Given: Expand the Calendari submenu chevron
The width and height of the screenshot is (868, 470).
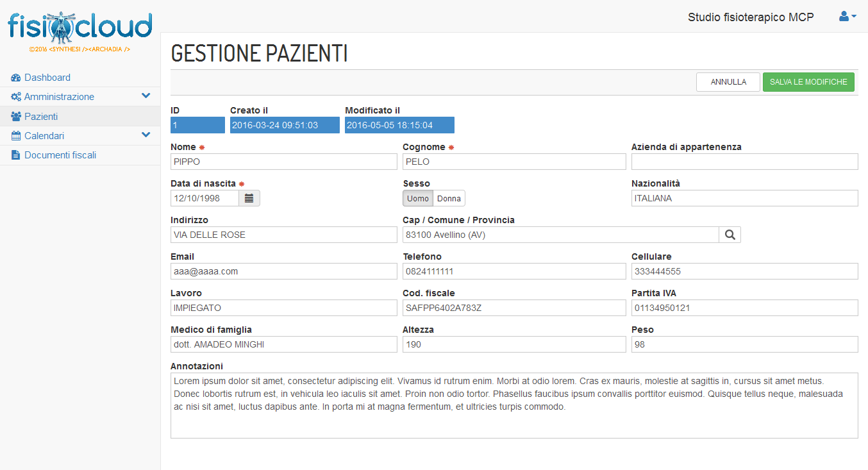Looking at the screenshot, I should tap(146, 135).
